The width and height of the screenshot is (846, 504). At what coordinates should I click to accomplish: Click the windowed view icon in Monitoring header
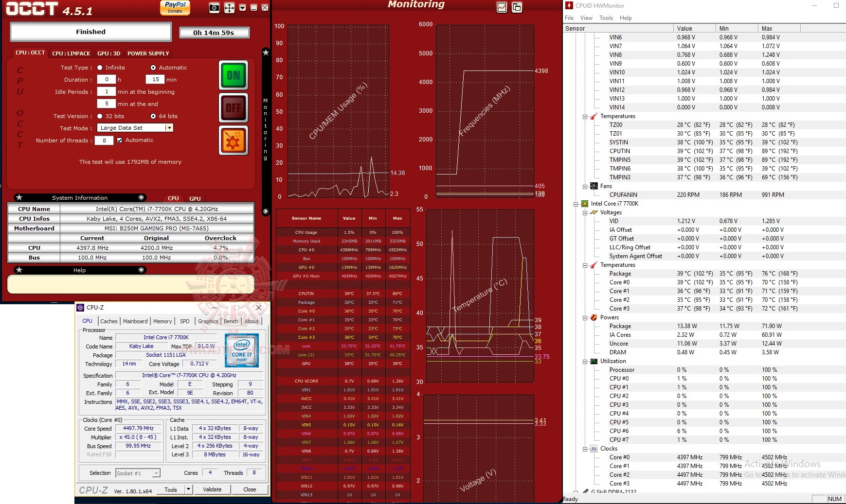click(517, 7)
